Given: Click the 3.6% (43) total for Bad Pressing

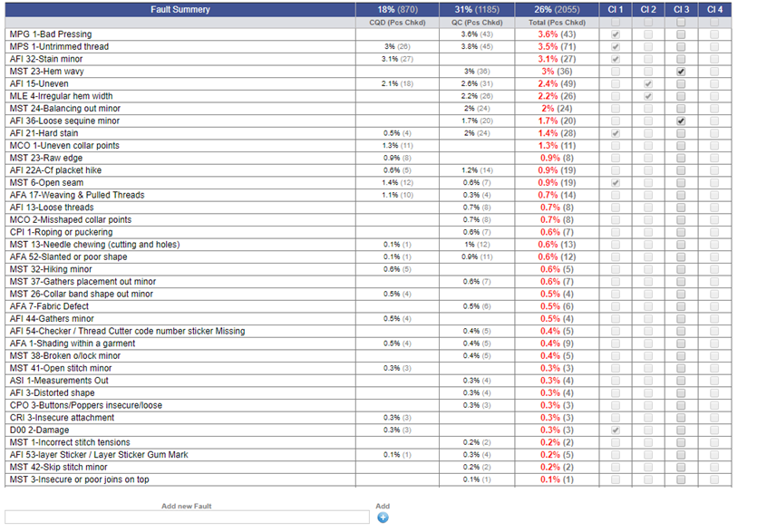Looking at the screenshot, I should pos(557,34).
